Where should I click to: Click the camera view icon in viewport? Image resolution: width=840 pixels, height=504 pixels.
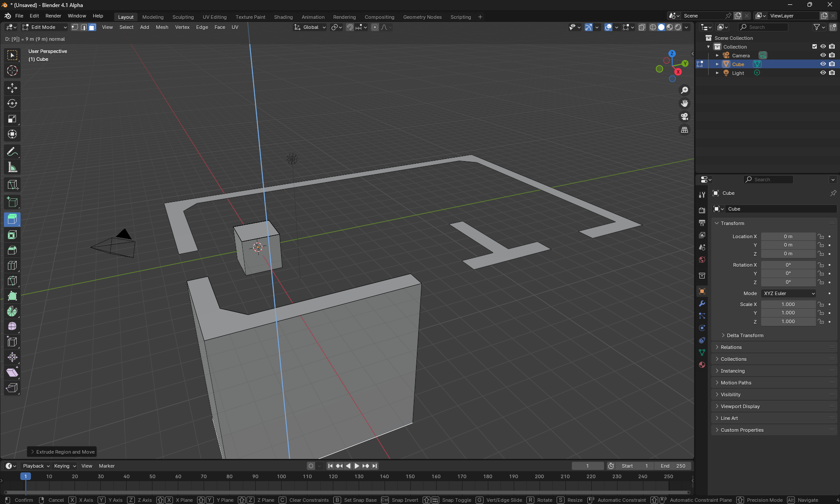(x=685, y=116)
